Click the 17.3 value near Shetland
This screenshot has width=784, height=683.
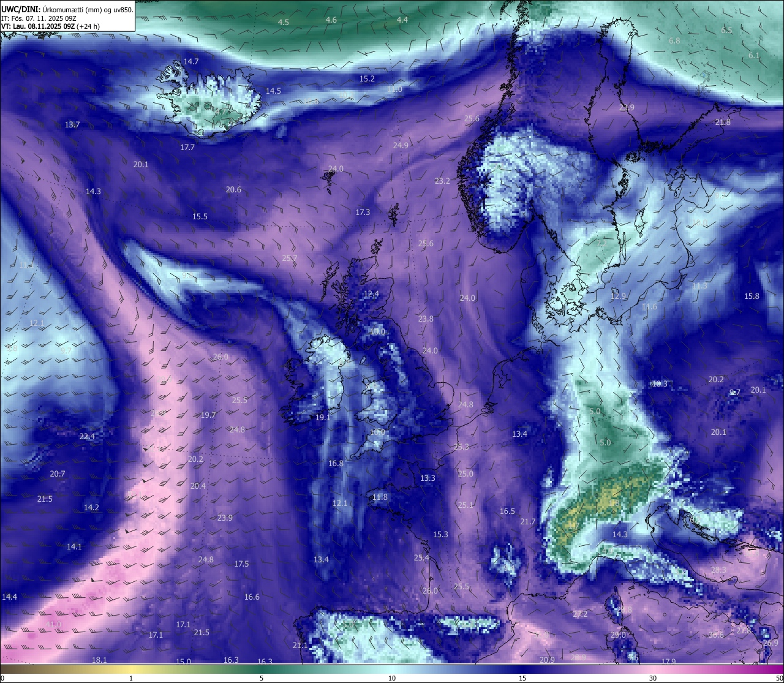363,213
